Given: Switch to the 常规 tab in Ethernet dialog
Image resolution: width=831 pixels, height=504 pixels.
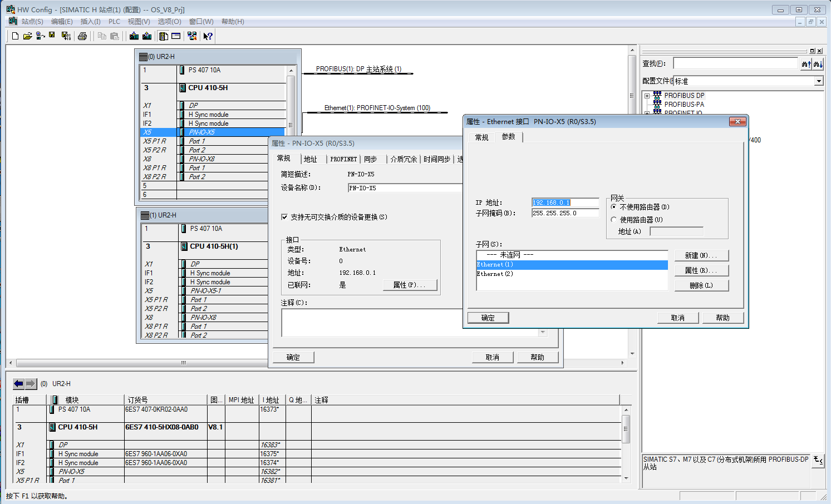Looking at the screenshot, I should [x=481, y=137].
